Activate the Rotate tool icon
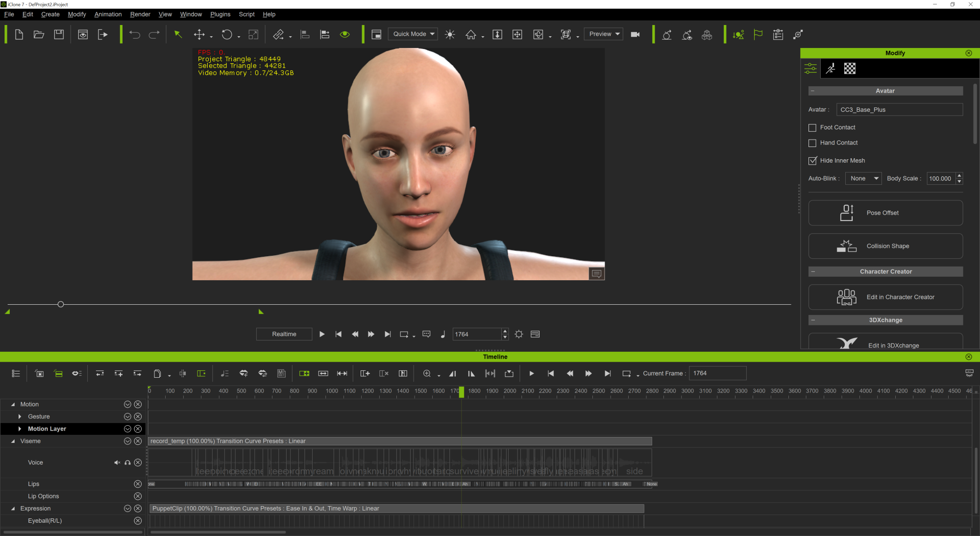Screen dimensions: 980x536 coord(227,34)
